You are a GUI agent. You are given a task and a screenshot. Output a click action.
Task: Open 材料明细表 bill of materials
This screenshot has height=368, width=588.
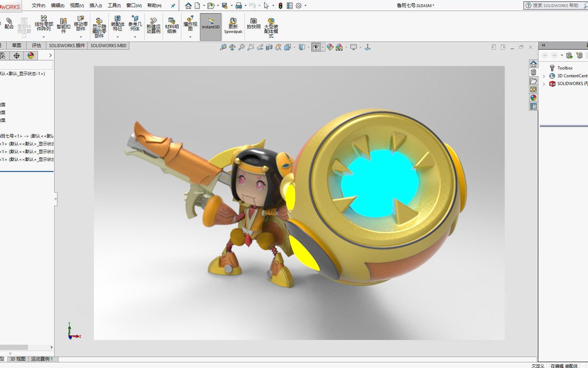click(x=172, y=26)
